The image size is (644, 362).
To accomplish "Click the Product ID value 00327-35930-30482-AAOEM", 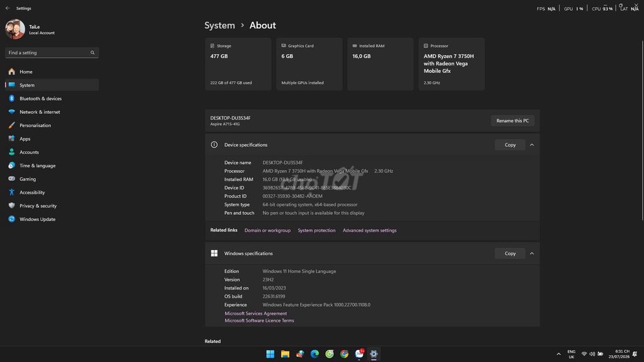I will (292, 196).
